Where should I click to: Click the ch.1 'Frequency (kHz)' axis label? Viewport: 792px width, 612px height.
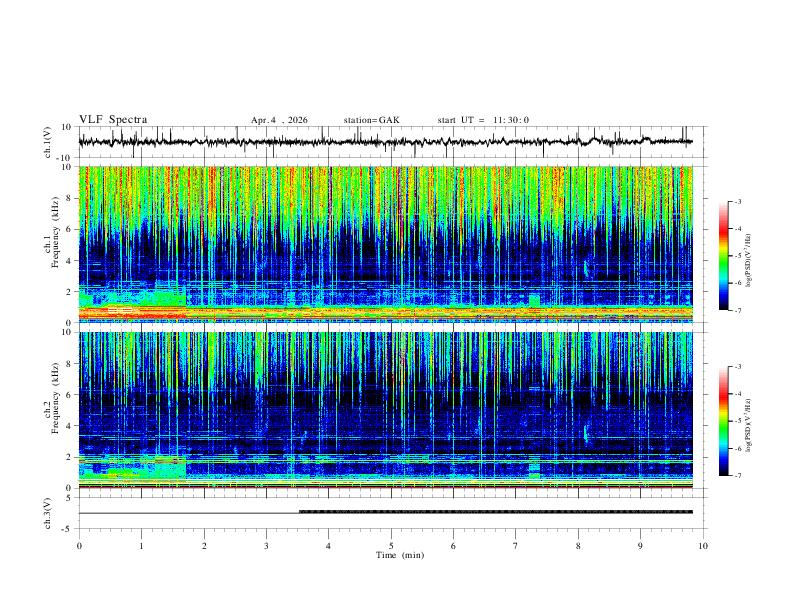pyautogui.click(x=55, y=233)
